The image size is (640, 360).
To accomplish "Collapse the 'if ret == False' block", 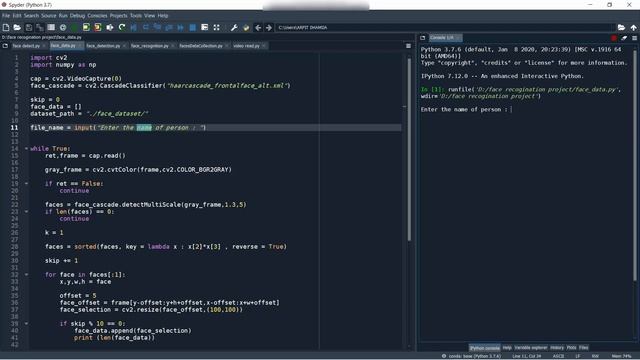I will click(26, 184).
